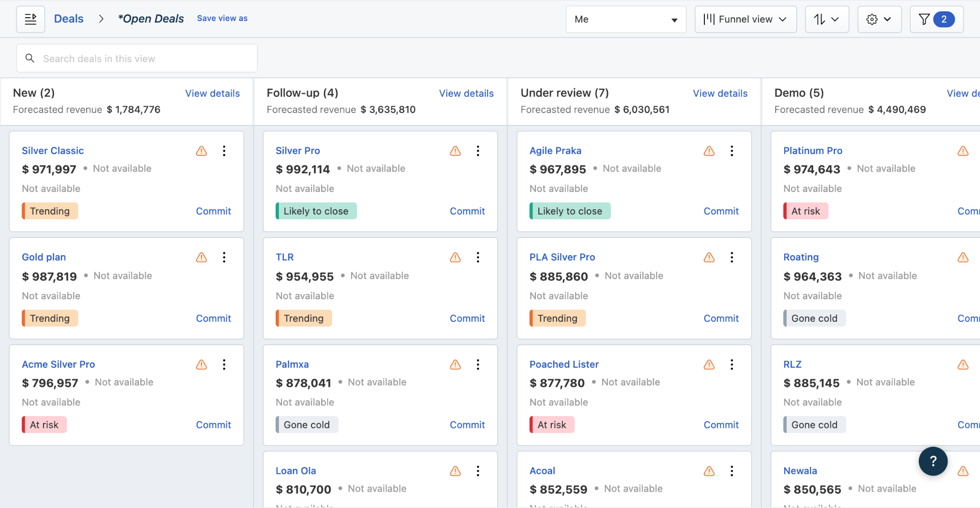This screenshot has height=508, width=980.
Task: Click warning icon on Gold plan card
Action: (201, 258)
